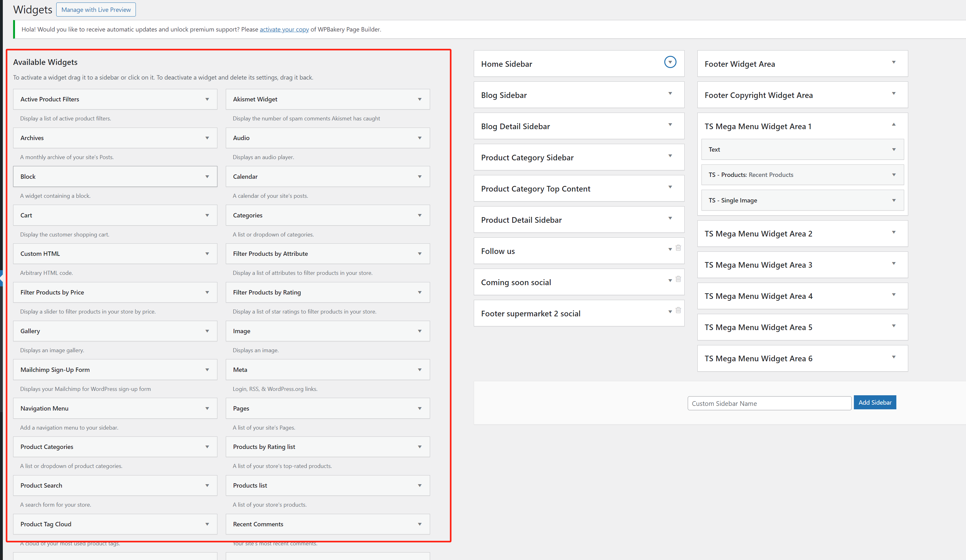Click trash icon beside Coming soon social
This screenshot has height=560, width=966.
[678, 279]
